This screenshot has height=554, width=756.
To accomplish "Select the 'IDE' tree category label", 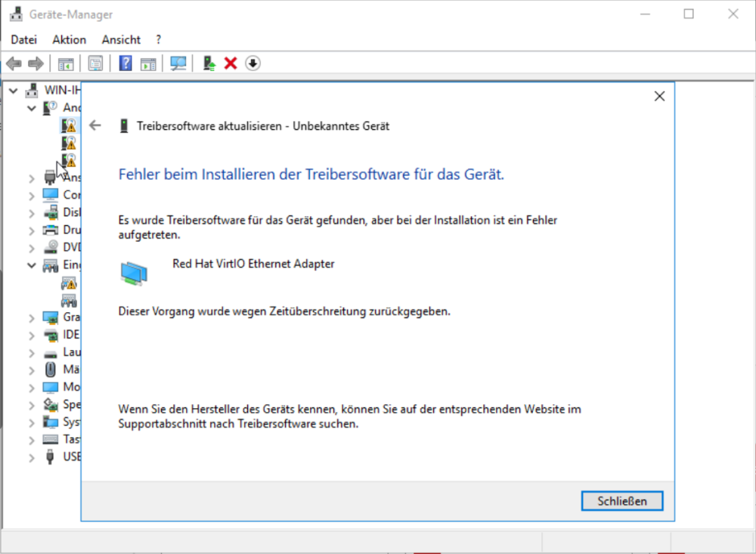I will coord(71,335).
